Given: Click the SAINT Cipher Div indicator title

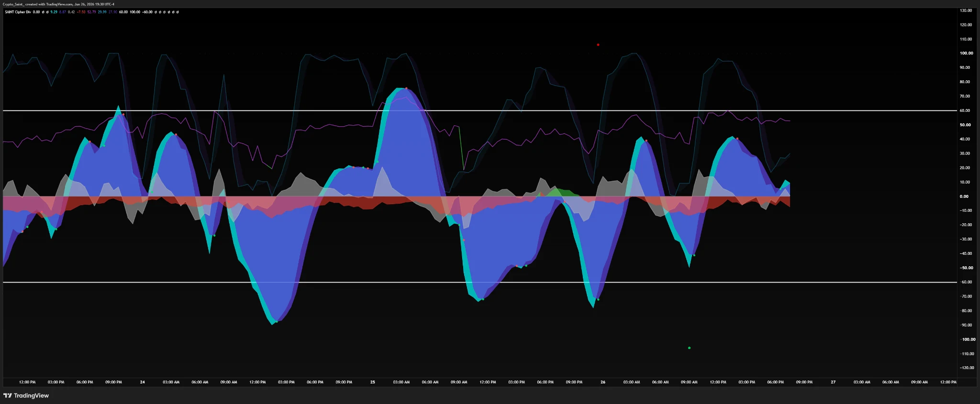Looking at the screenshot, I should (18, 12).
